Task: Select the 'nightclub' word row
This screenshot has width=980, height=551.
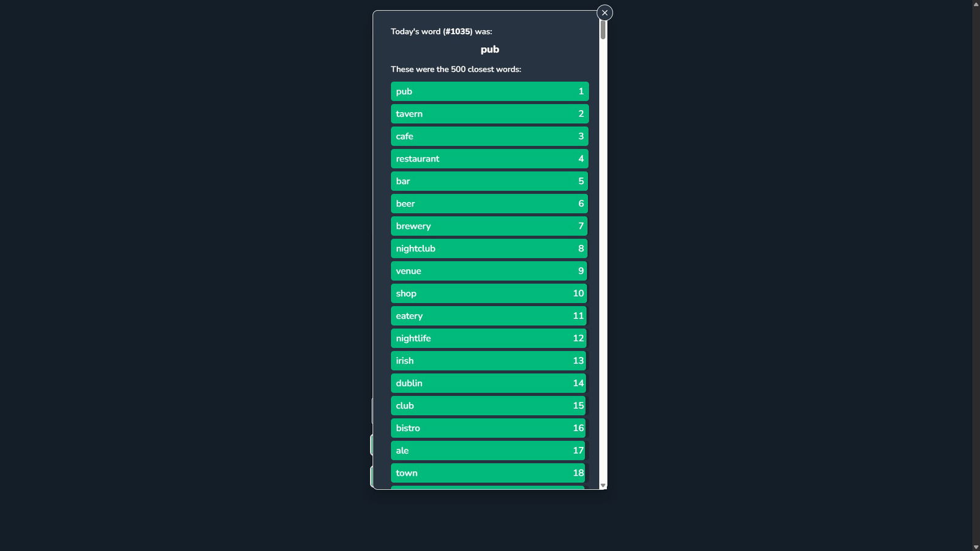Action: click(489, 249)
